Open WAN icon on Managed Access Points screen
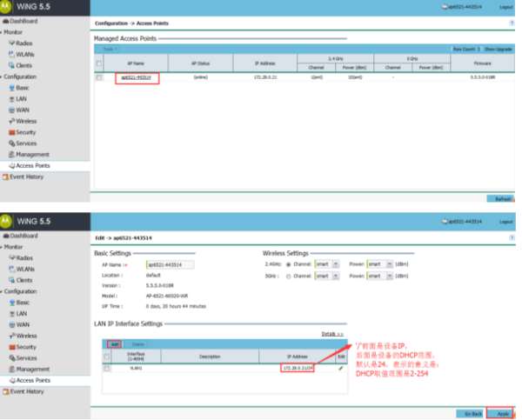The width and height of the screenshot is (522, 420). [x=12, y=110]
